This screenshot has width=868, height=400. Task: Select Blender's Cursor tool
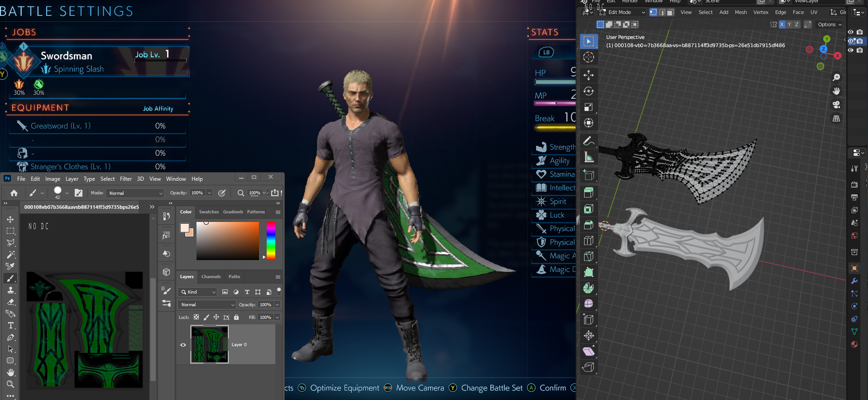(x=589, y=57)
